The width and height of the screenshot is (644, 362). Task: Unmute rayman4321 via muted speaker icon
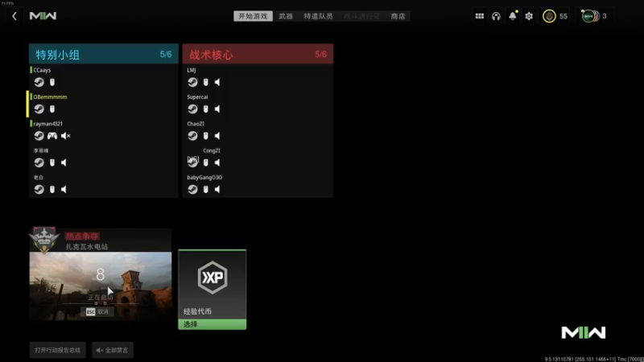(x=66, y=135)
